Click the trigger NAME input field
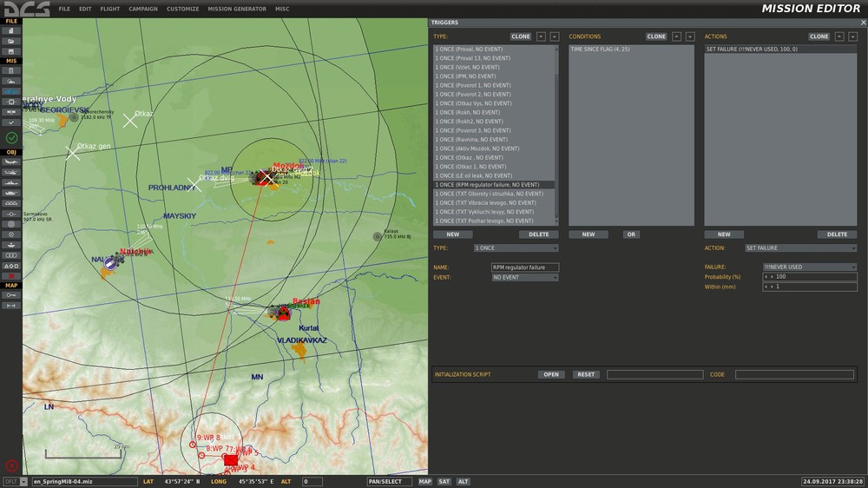Image resolution: width=868 pixels, height=488 pixels. pos(525,267)
